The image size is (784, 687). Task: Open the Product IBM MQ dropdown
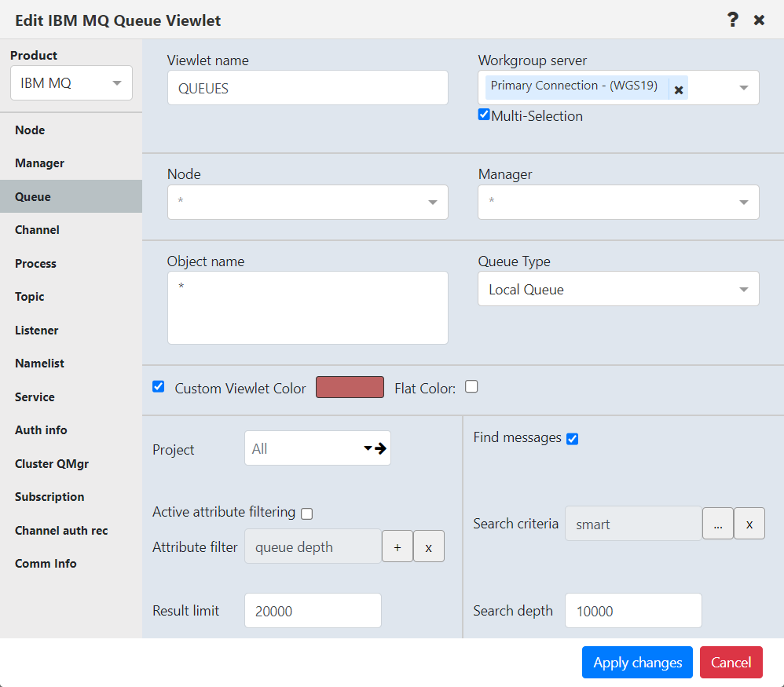click(x=71, y=83)
